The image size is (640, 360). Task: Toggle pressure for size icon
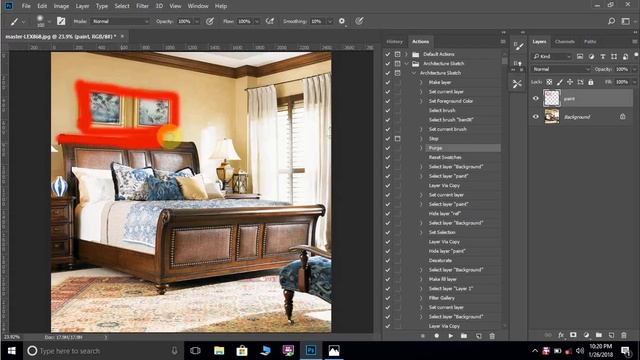pyautogui.click(x=359, y=21)
